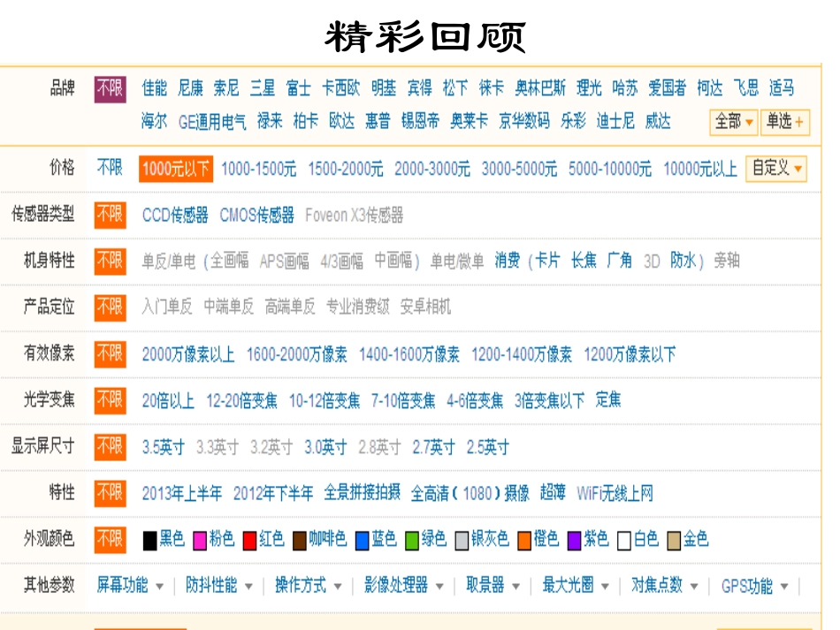Filter by white (白色) color
The height and width of the screenshot is (630, 840).
pos(638,540)
